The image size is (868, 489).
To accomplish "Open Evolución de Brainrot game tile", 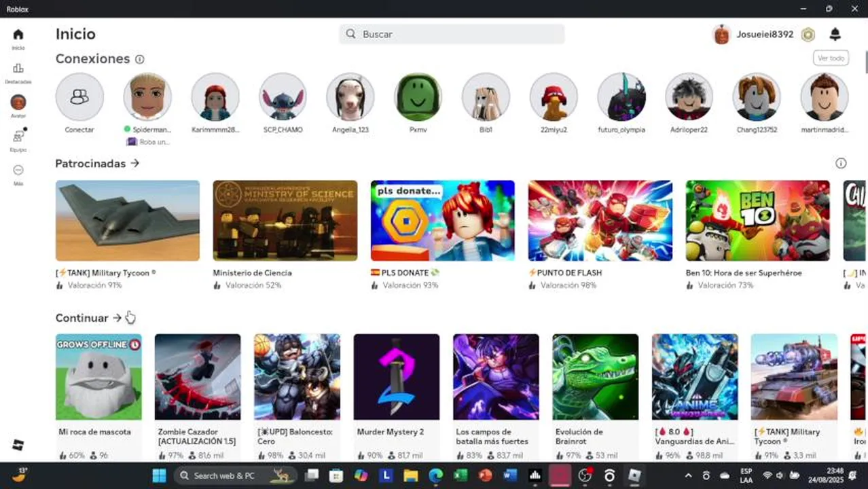I will tap(595, 377).
